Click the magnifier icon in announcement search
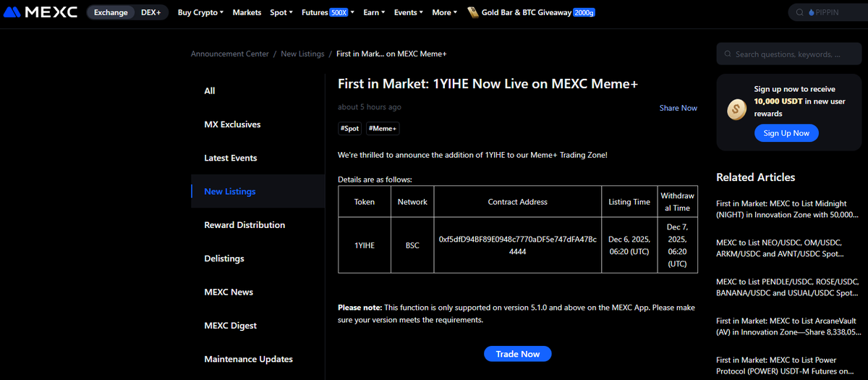 [727, 54]
